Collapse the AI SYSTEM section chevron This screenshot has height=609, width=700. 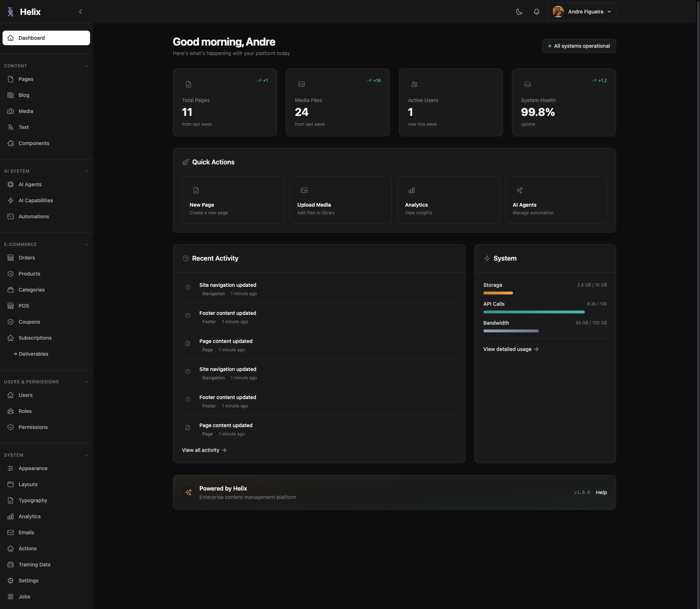pos(86,171)
